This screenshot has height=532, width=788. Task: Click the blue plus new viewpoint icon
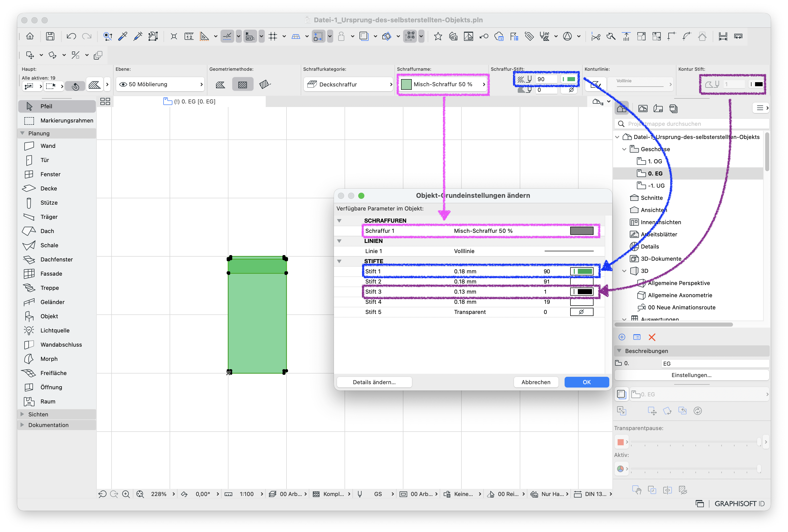622,337
